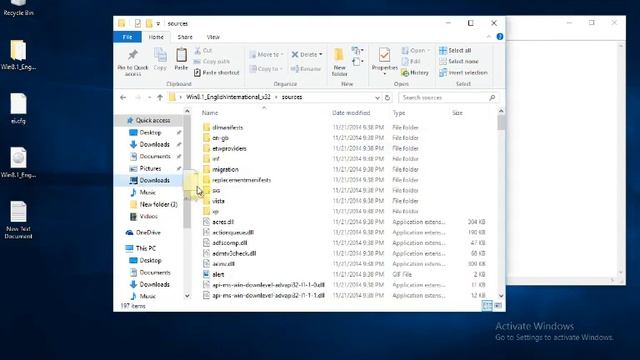Collapse the ribbon with chevron
This screenshot has width=640, height=360.
[489, 37]
